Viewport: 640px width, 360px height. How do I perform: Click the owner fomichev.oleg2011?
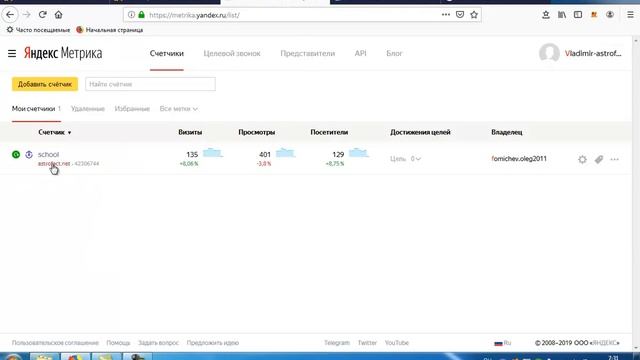(519, 159)
